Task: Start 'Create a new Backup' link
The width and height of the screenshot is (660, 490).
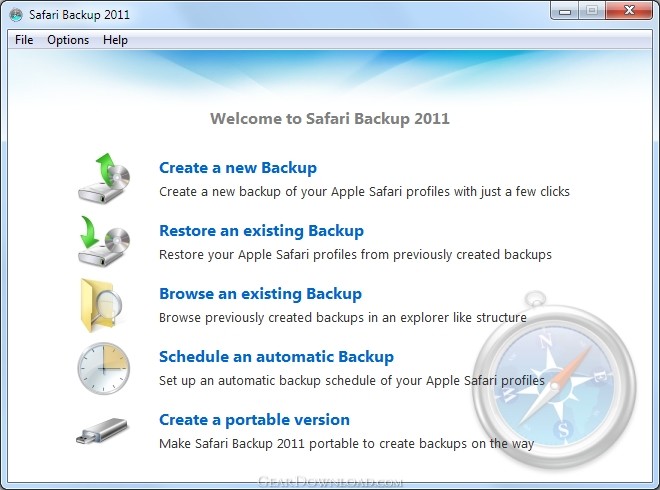Action: (x=238, y=168)
